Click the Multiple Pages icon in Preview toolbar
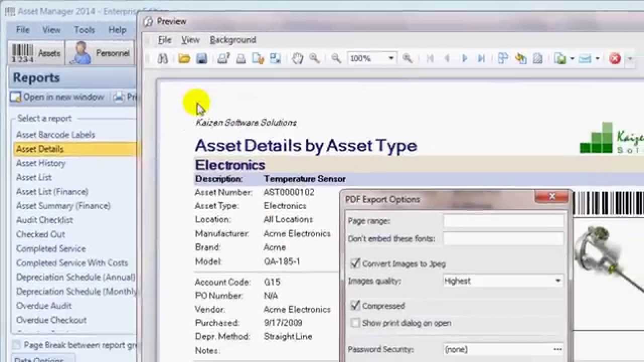The image size is (644, 362). point(503,59)
